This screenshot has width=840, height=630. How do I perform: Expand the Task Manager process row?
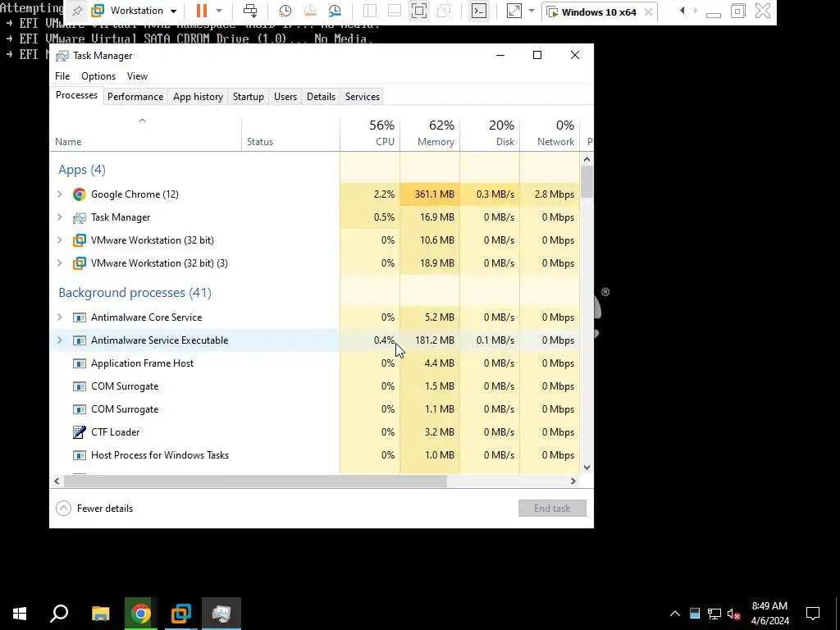[x=59, y=217]
